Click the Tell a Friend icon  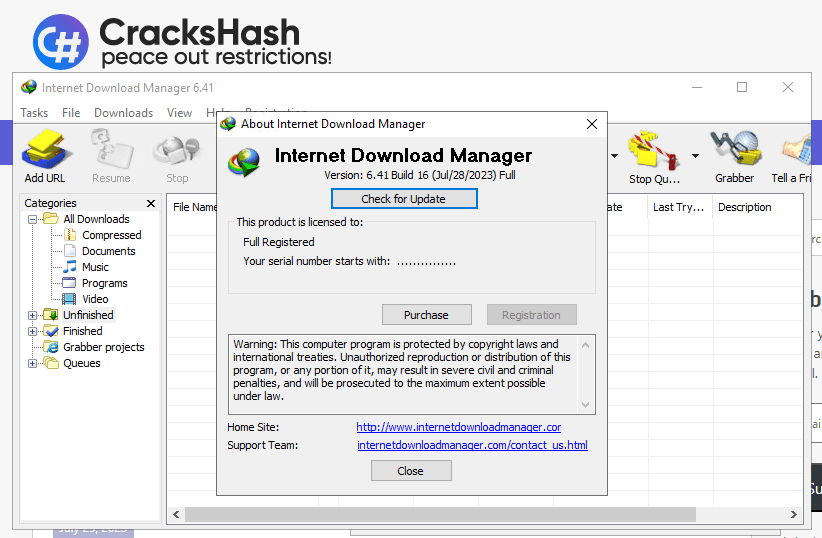coord(796,150)
